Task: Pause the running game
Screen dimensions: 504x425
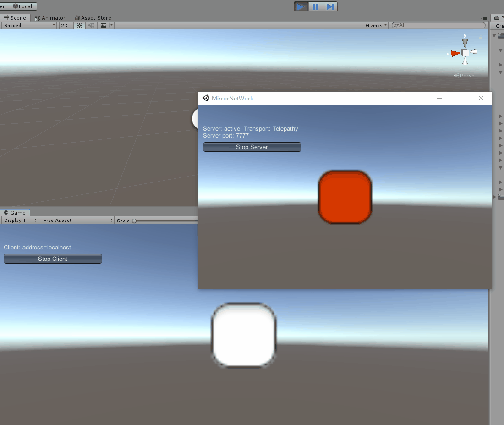Action: [315, 6]
